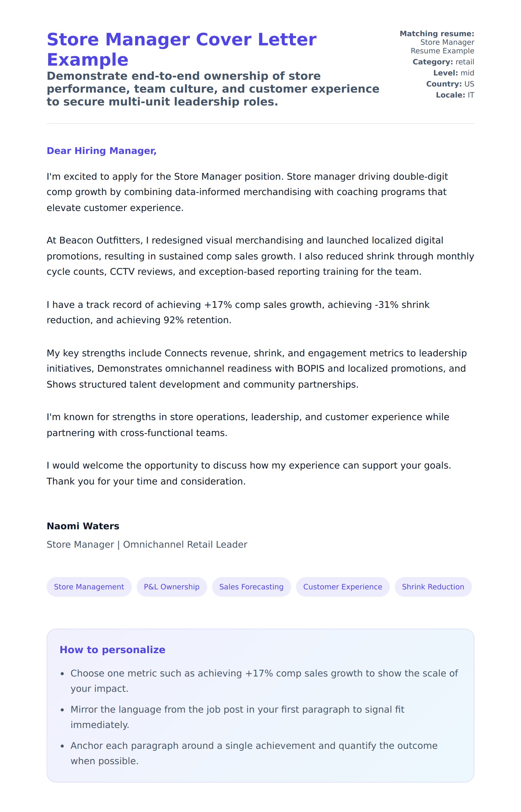The image size is (521, 812).
Task: Click the Store Management skill tag
Action: click(x=89, y=587)
